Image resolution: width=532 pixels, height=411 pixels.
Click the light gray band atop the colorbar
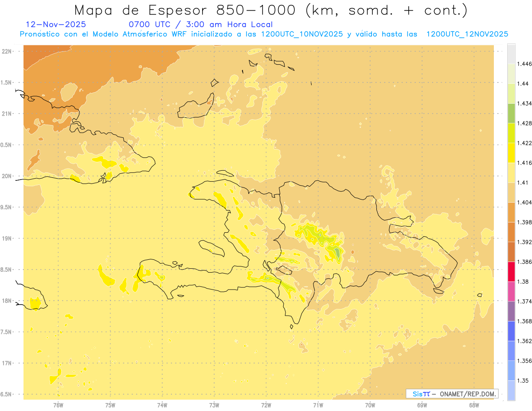tap(511, 54)
